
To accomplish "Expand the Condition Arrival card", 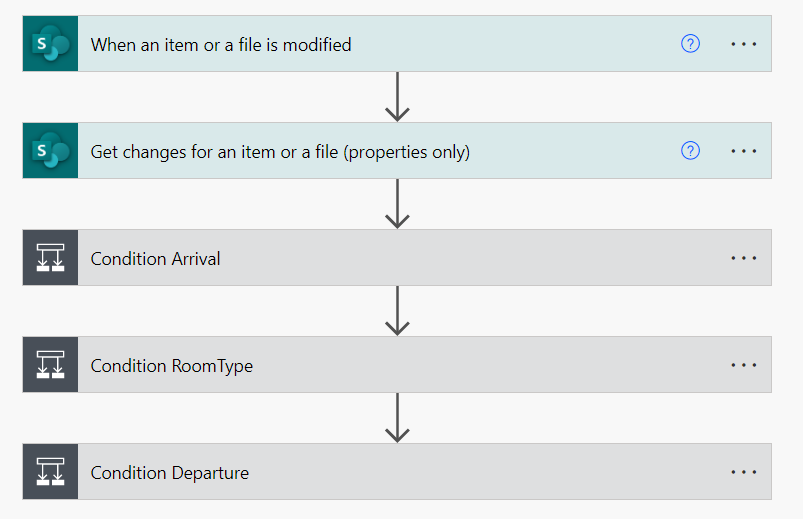I will tap(155, 258).
